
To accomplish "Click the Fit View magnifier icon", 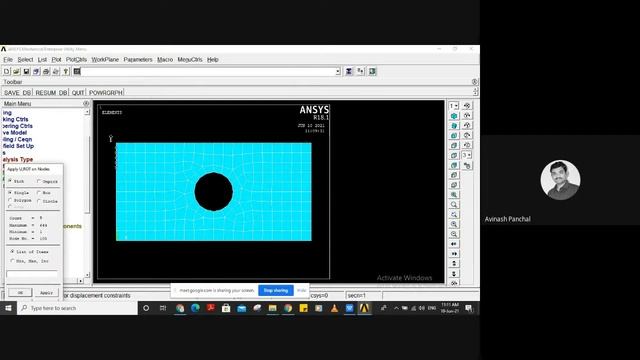I will [454, 195].
